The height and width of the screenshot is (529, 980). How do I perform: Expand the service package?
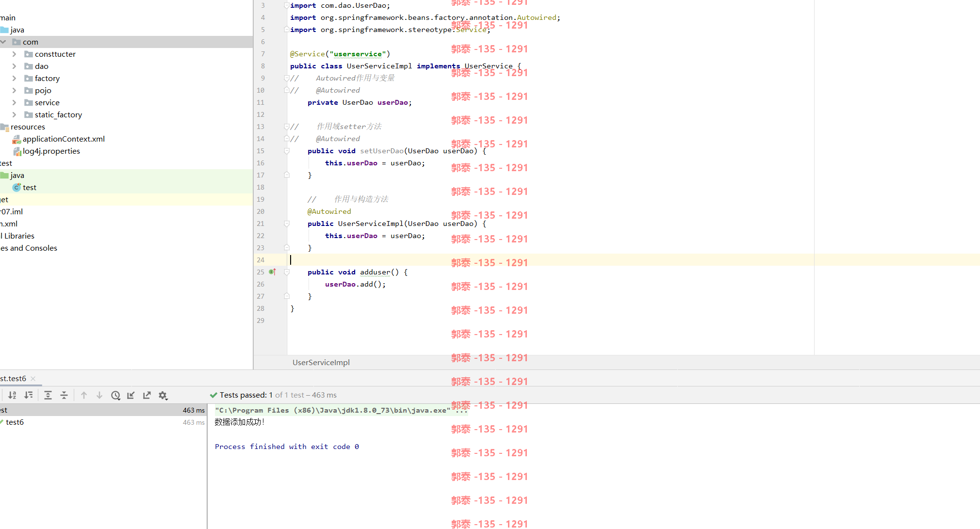point(14,102)
